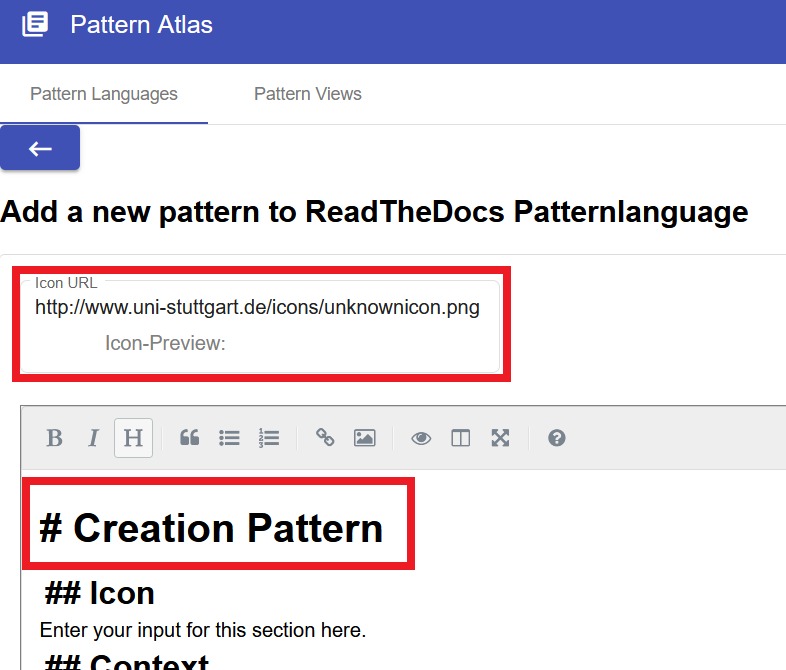
Task: Click the Icon URL input field
Action: click(257, 307)
